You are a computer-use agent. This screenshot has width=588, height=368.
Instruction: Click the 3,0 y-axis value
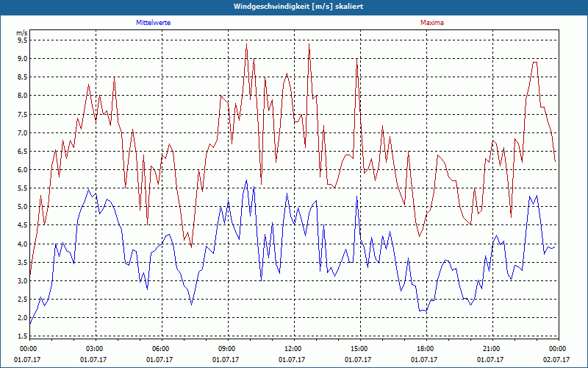(x=22, y=280)
